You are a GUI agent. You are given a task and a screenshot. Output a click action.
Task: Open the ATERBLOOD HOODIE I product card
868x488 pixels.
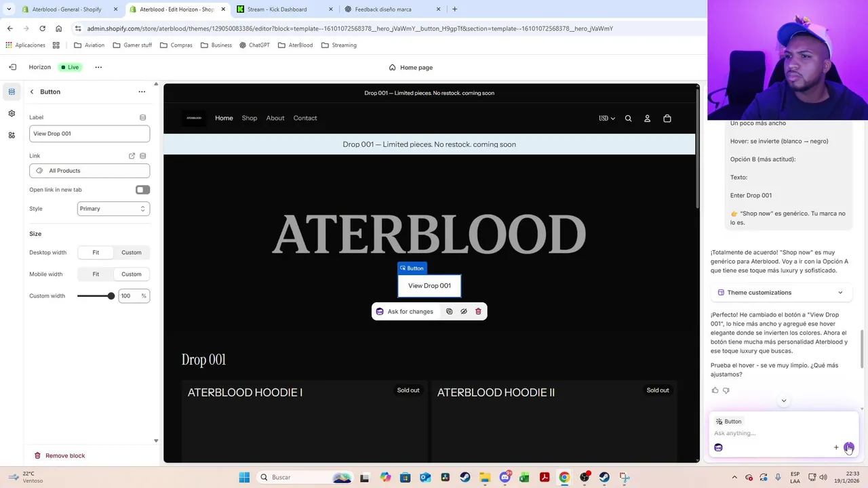(304, 422)
